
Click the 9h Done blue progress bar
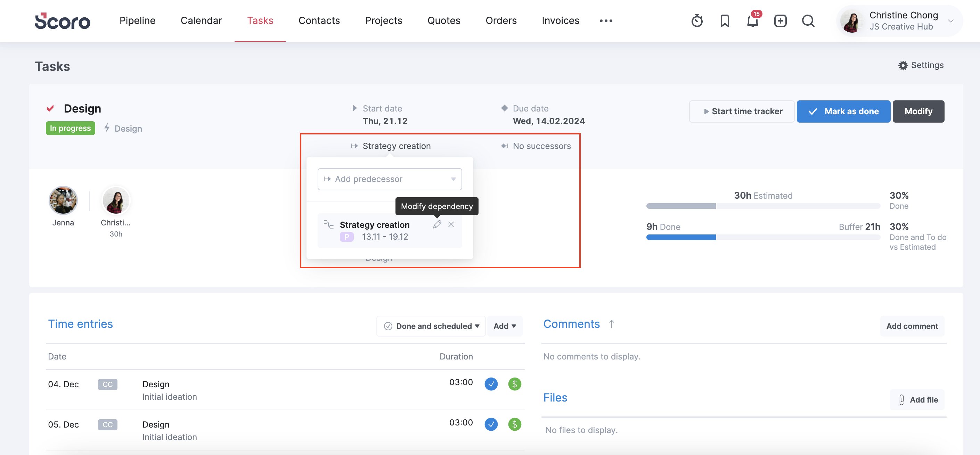(681, 237)
